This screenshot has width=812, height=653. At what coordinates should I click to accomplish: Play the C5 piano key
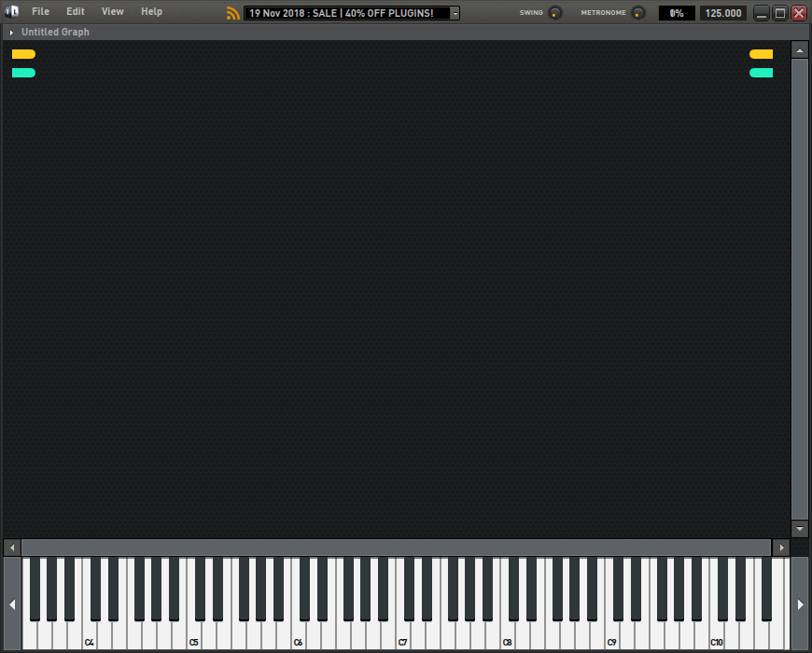pos(194,637)
